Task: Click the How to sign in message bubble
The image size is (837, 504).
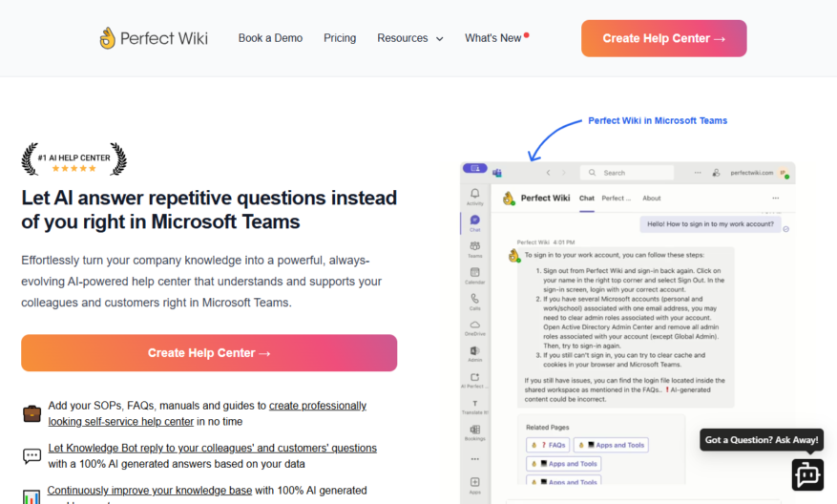Action: (710, 224)
